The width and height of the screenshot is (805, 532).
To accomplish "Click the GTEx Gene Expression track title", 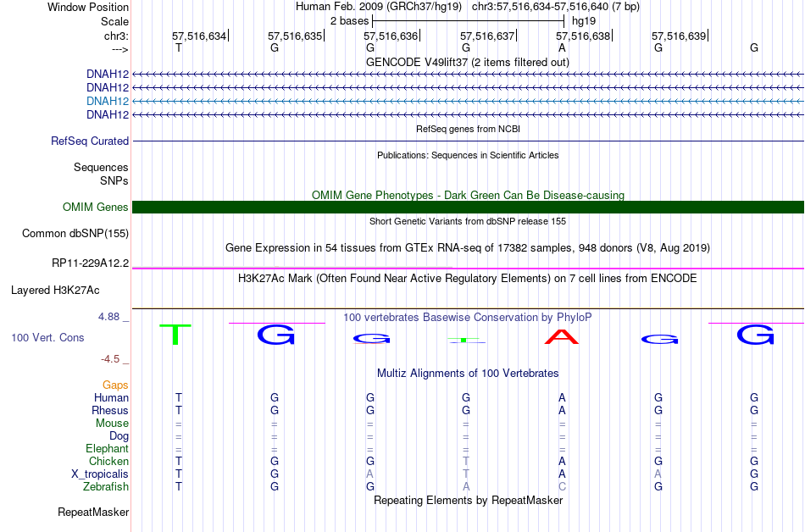I will pyautogui.click(x=468, y=248).
